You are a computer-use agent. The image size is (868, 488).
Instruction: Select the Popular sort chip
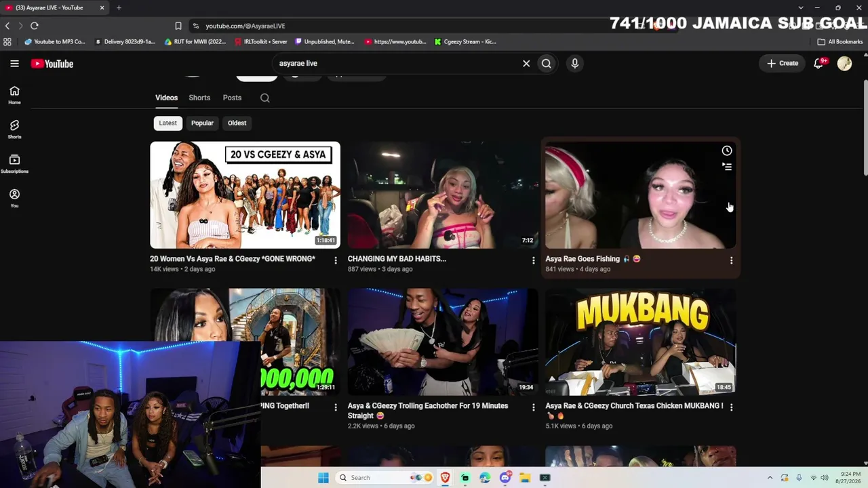tap(202, 123)
